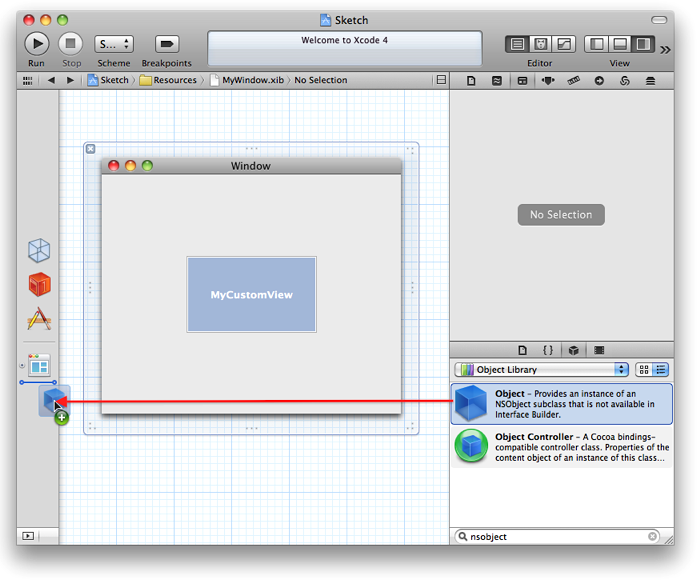Toggle the utilities pane in View

coord(643,44)
